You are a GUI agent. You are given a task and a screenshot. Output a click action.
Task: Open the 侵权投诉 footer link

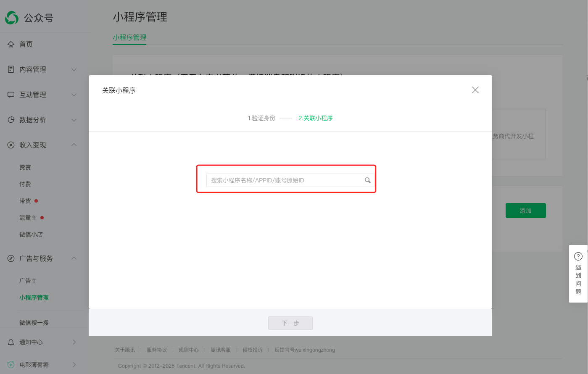pos(253,350)
